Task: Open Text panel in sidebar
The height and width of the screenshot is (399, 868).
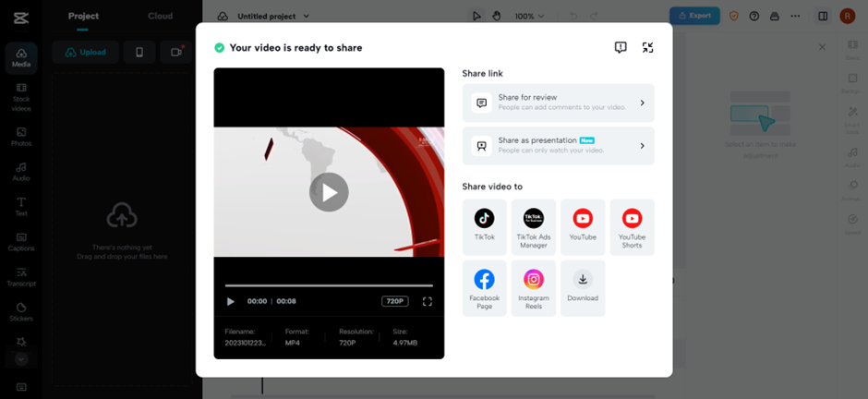Action: pos(21,207)
